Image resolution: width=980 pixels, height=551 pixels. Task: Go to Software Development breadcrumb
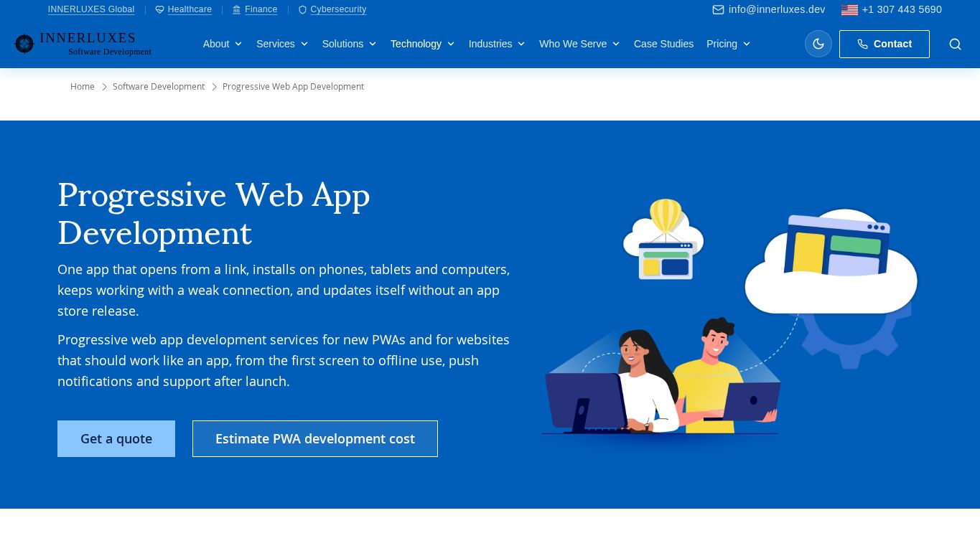click(159, 86)
